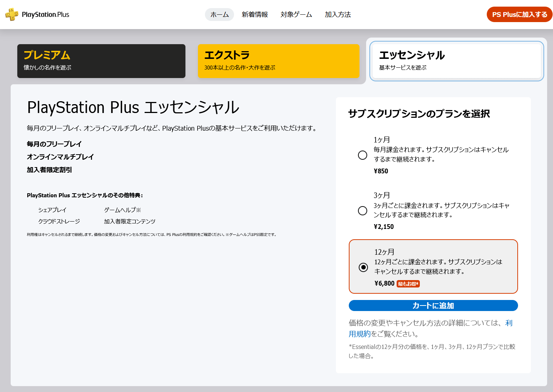
Task: Click the 3ヶ月 plan title label
Action: click(382, 195)
